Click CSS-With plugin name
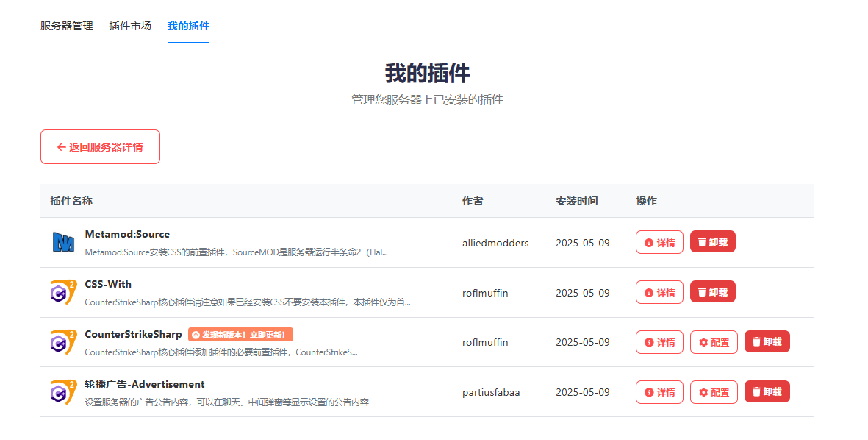This screenshot has height=440, width=868. [108, 284]
